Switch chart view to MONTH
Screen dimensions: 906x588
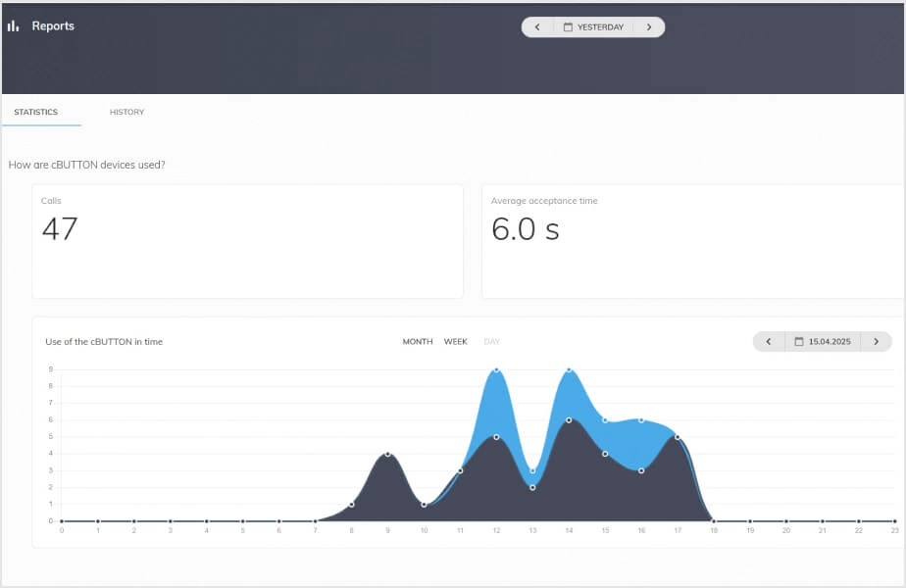tap(417, 341)
